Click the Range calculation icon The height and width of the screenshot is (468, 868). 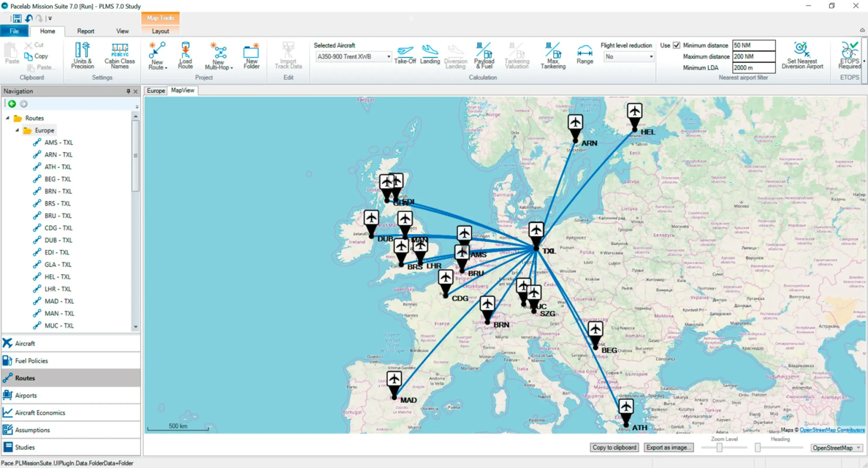click(585, 51)
